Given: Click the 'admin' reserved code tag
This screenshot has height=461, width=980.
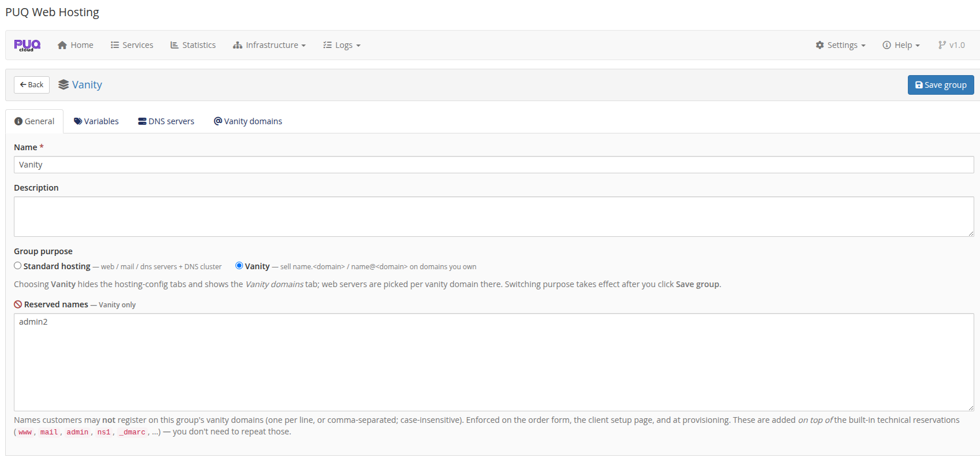Looking at the screenshot, I should pyautogui.click(x=77, y=432).
